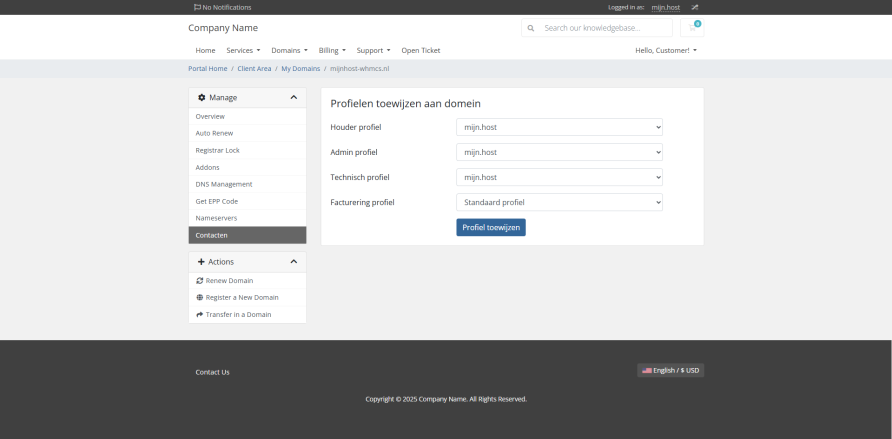Open the Hello, Customer! account menu

point(666,50)
